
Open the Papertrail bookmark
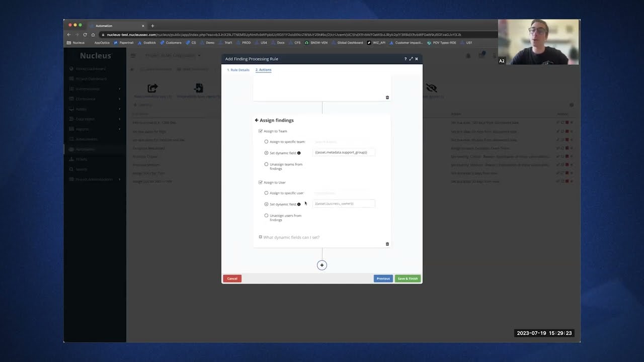(124, 43)
